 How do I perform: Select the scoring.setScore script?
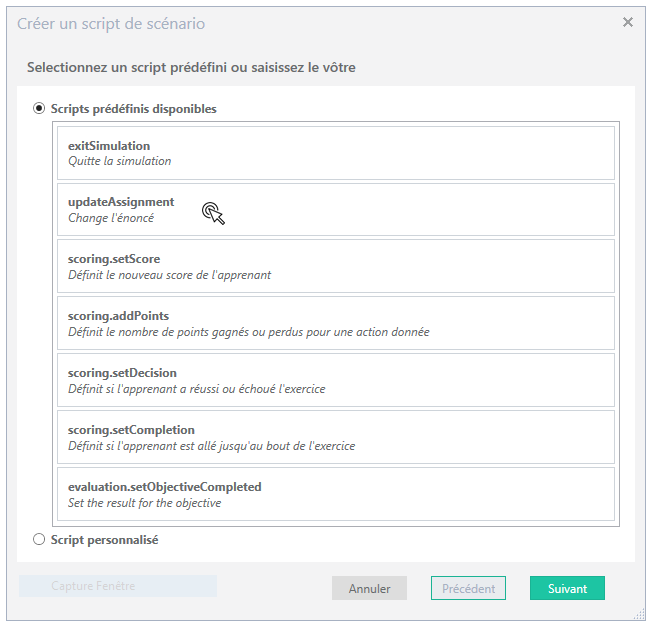point(335,266)
